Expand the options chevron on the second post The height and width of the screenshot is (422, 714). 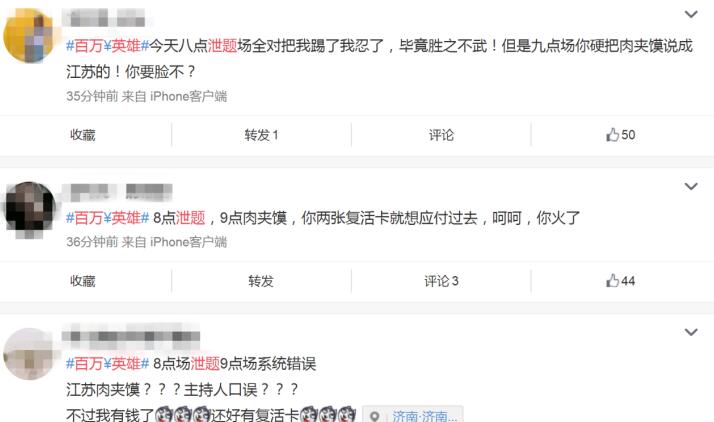pos(691,187)
